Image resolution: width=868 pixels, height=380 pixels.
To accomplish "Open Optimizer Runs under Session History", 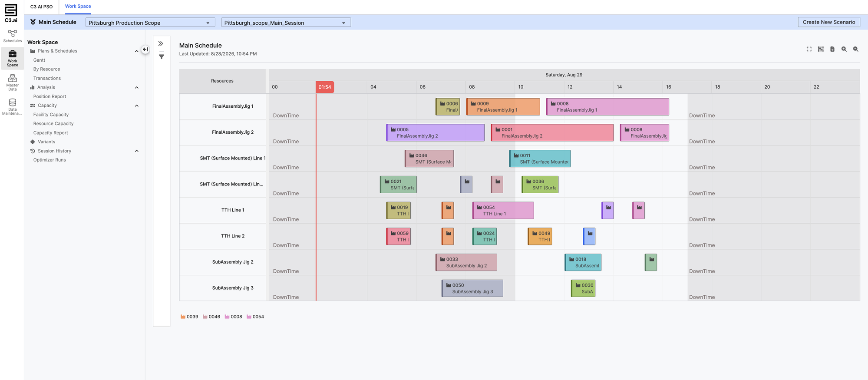I will (50, 160).
